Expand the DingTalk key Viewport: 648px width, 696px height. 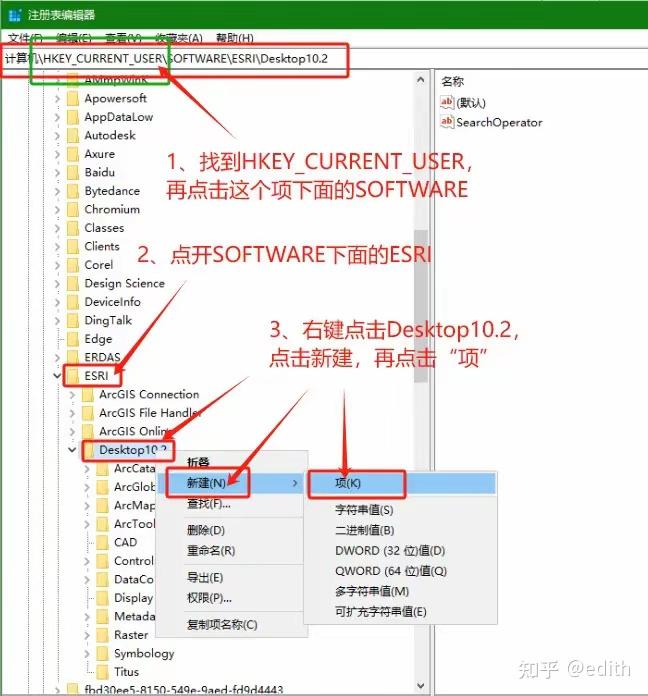tap(57, 320)
